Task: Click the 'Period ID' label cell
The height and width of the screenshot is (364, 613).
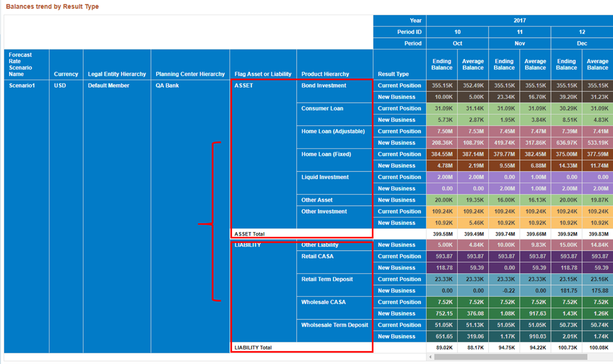Action: [x=400, y=32]
